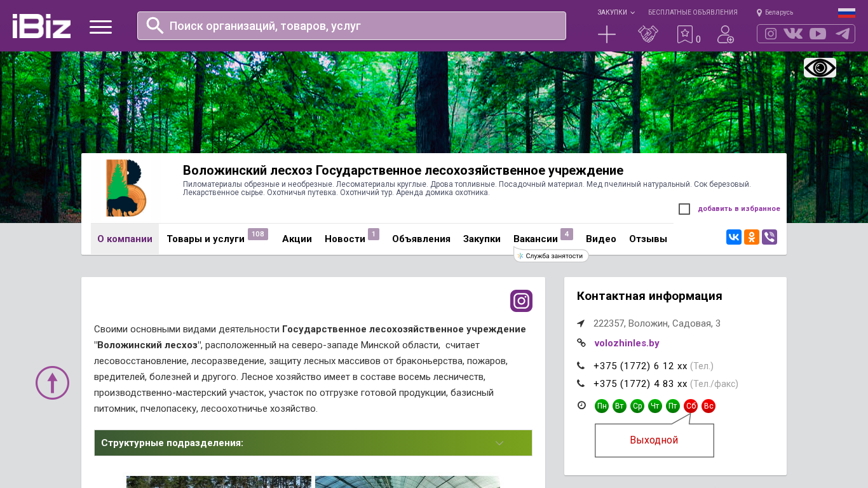The width and height of the screenshot is (868, 488).
Task: Open the 'Вакансии' tab
Action: [535, 239]
